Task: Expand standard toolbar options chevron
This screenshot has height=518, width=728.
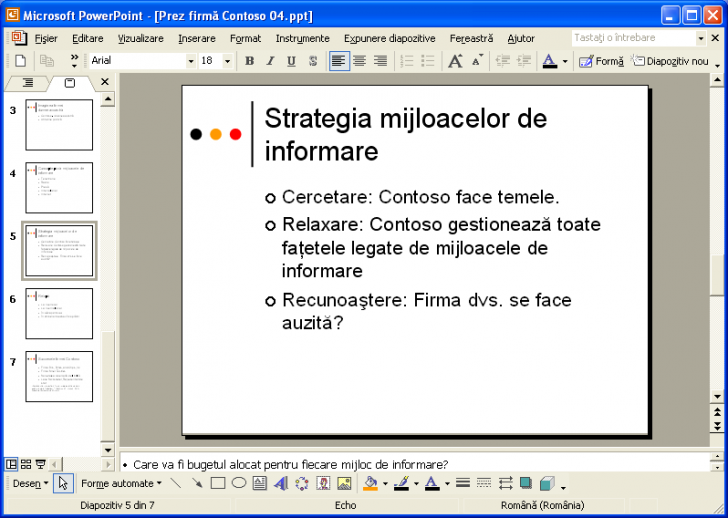Action: point(74,61)
